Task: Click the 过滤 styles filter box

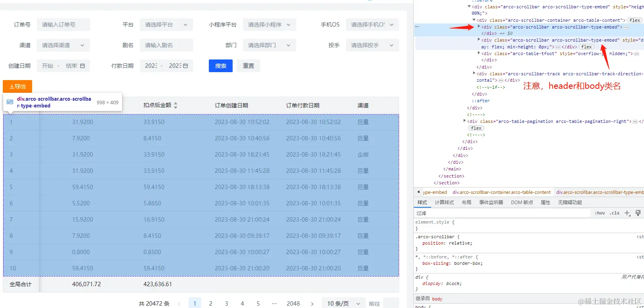Action: coord(503,213)
